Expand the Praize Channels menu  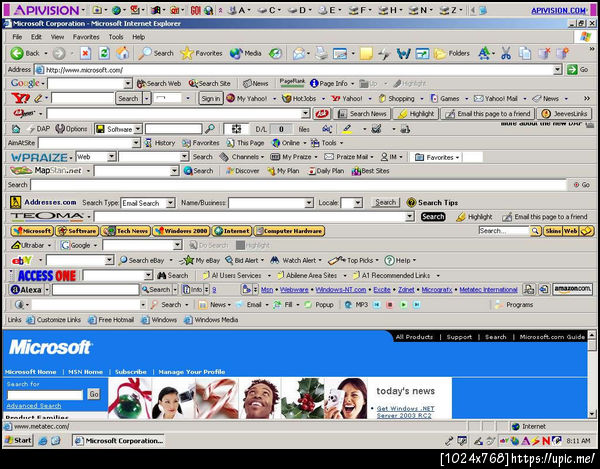click(242, 157)
